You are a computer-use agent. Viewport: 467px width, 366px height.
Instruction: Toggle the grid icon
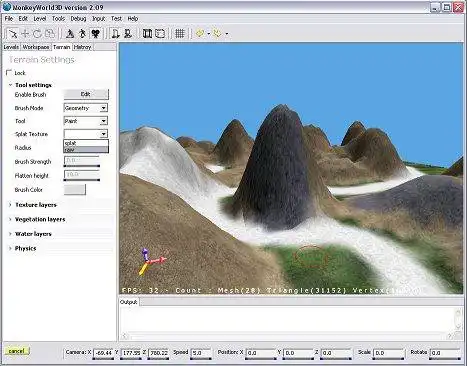[x=180, y=33]
